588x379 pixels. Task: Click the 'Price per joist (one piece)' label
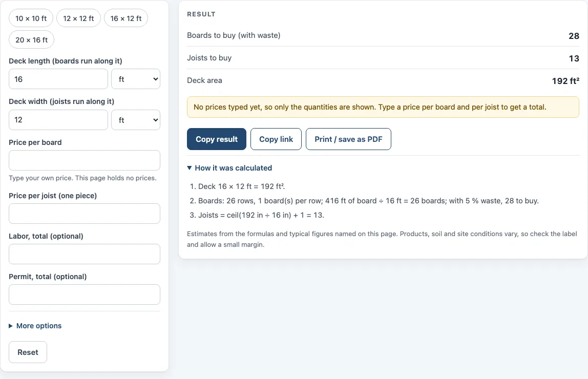53,196
